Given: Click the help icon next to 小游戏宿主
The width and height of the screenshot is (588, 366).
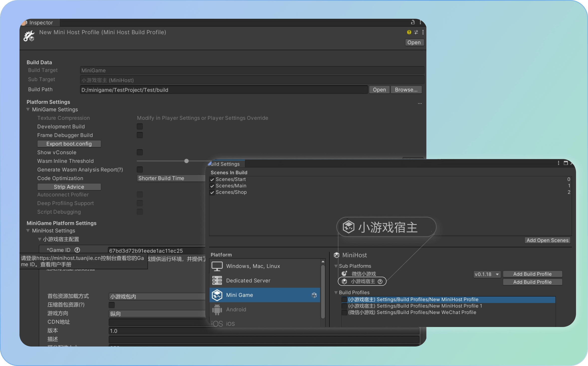Looking at the screenshot, I should [x=380, y=281].
